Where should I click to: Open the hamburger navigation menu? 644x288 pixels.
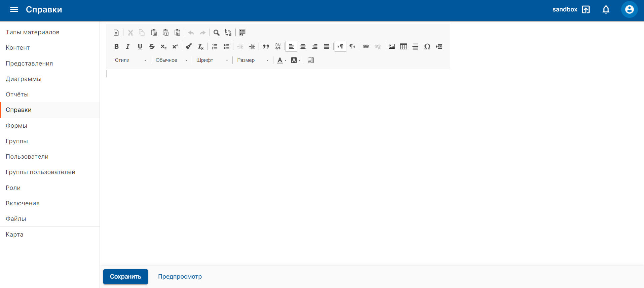(x=14, y=9)
